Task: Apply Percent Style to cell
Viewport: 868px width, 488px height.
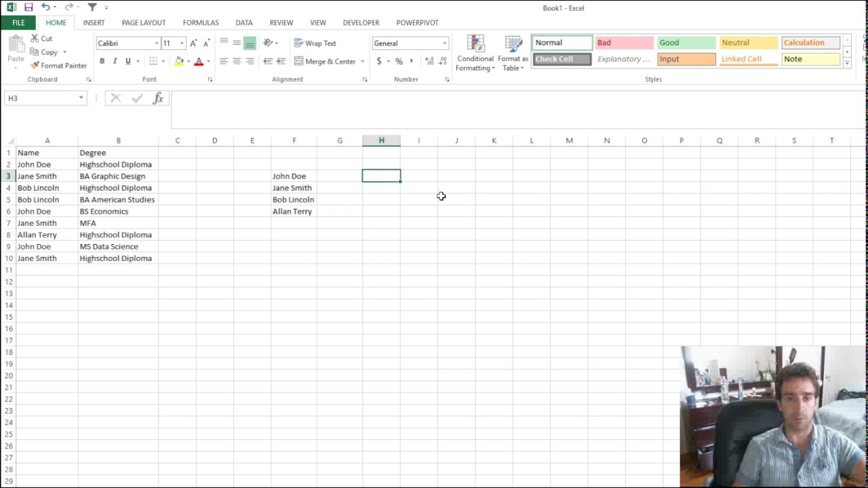Action: coord(399,61)
